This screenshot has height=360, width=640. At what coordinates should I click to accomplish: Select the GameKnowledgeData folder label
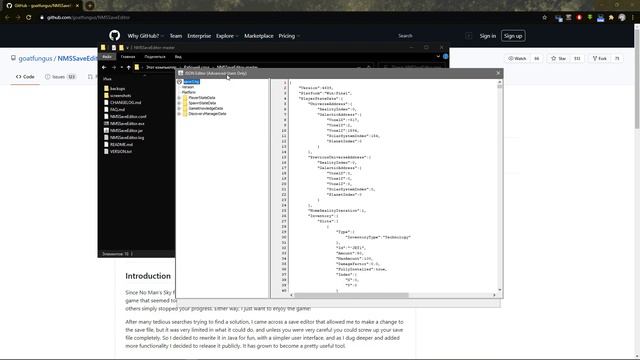click(x=206, y=109)
